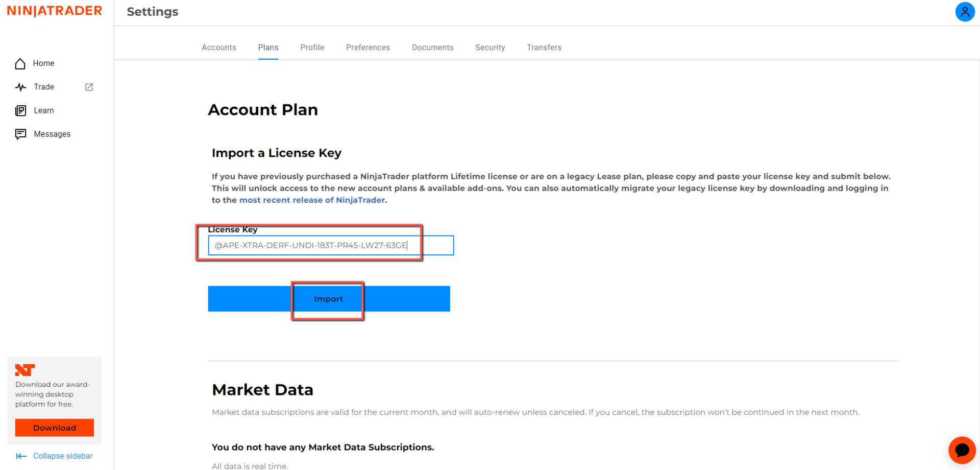This screenshot has width=980, height=470.
Task: Open Trade external link icon
Action: click(89, 87)
